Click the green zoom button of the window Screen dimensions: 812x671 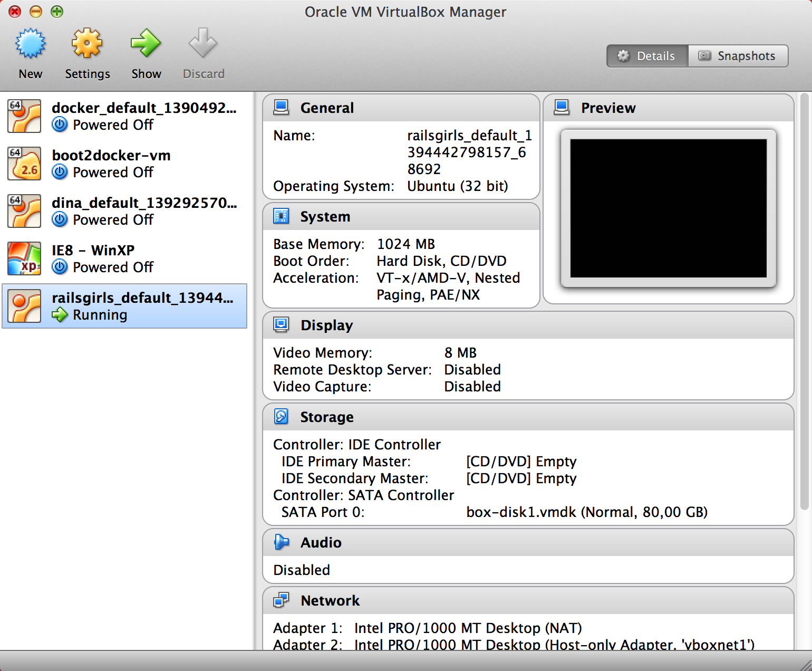tap(56, 12)
